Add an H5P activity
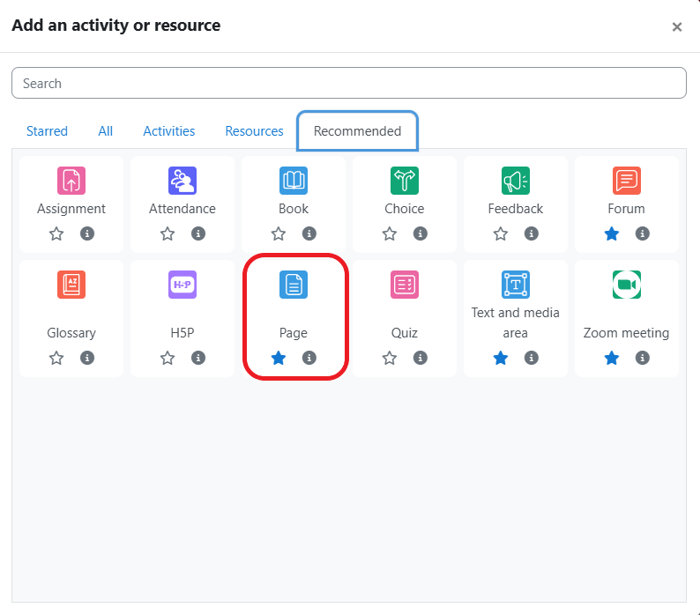Screen dimensions: 700x615 point(182,285)
